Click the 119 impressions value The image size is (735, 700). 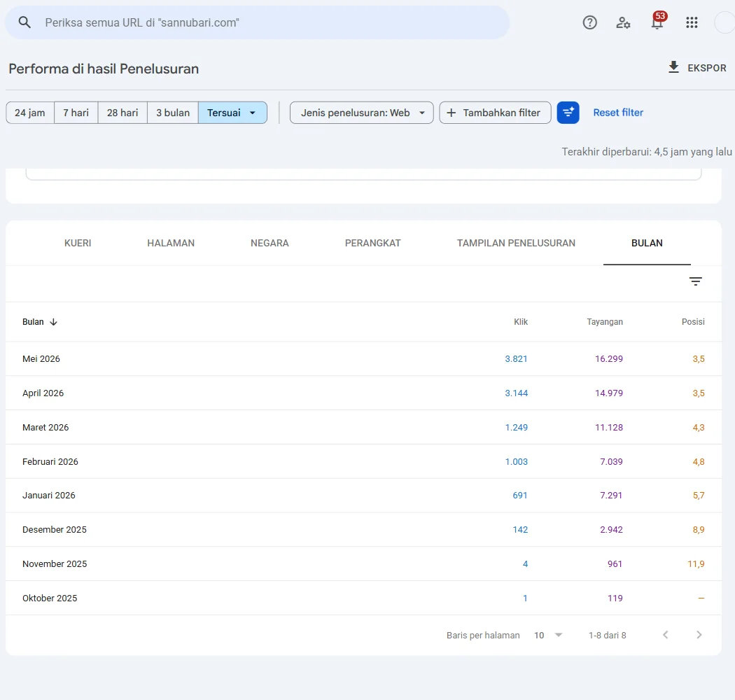pos(615,598)
